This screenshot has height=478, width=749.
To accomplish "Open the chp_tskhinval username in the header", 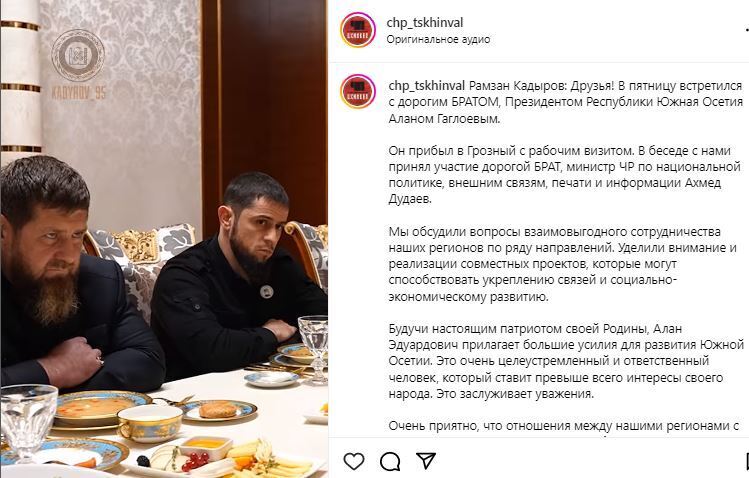I will point(425,22).
